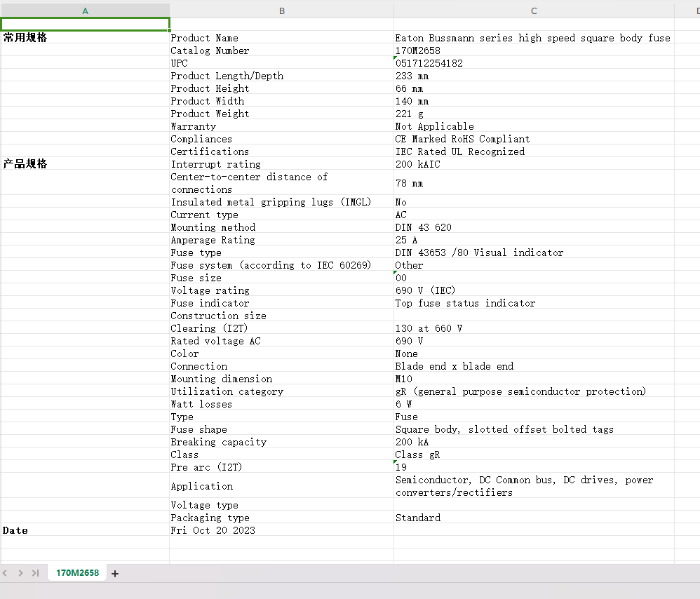Select the 'Fri Oct 20 2023' cell

coord(282,530)
